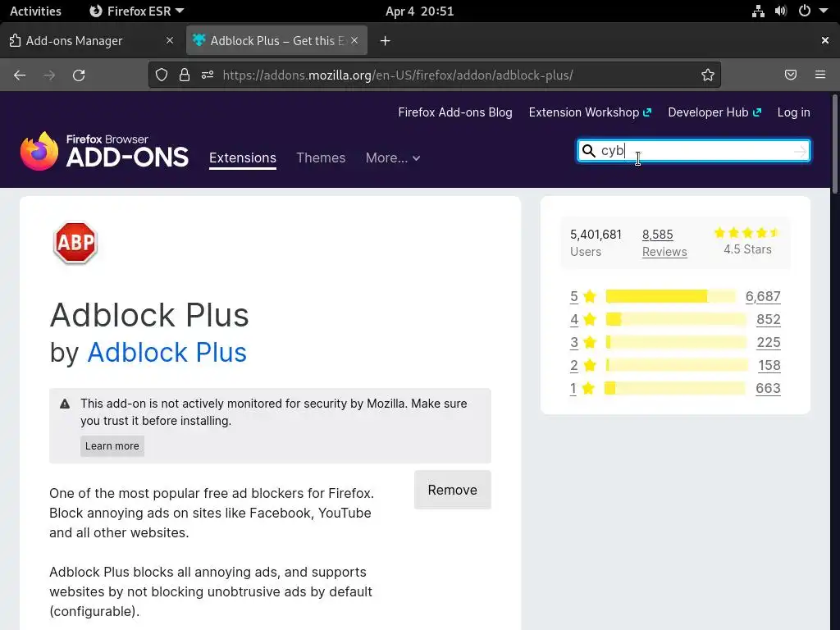Open the Firefox ESR application menu dropdown
This screenshot has height=630, width=840.
click(x=136, y=11)
